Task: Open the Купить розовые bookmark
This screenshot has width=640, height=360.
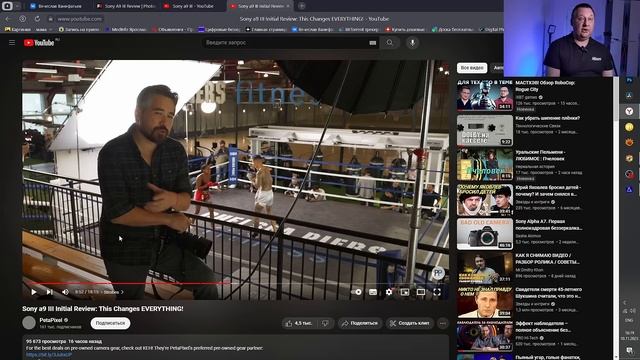Action: (405, 29)
